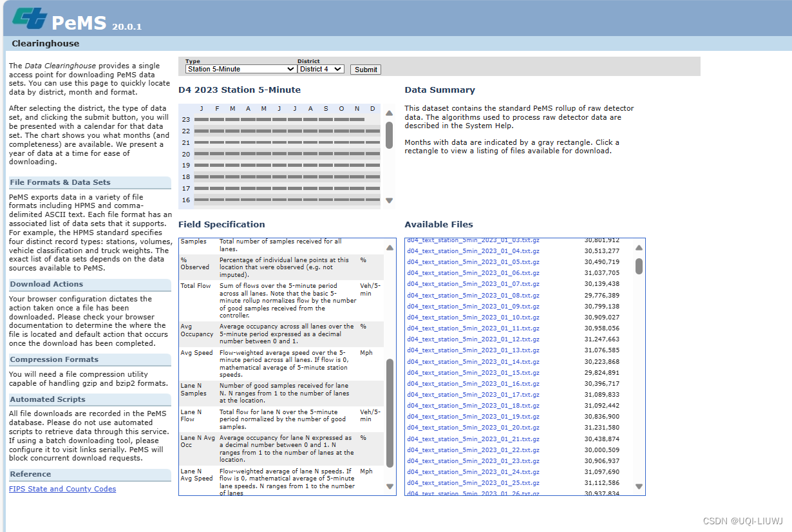The image size is (792, 532).
Task: Click calendar scroll-down arrow beside year 16
Action: 389,200
